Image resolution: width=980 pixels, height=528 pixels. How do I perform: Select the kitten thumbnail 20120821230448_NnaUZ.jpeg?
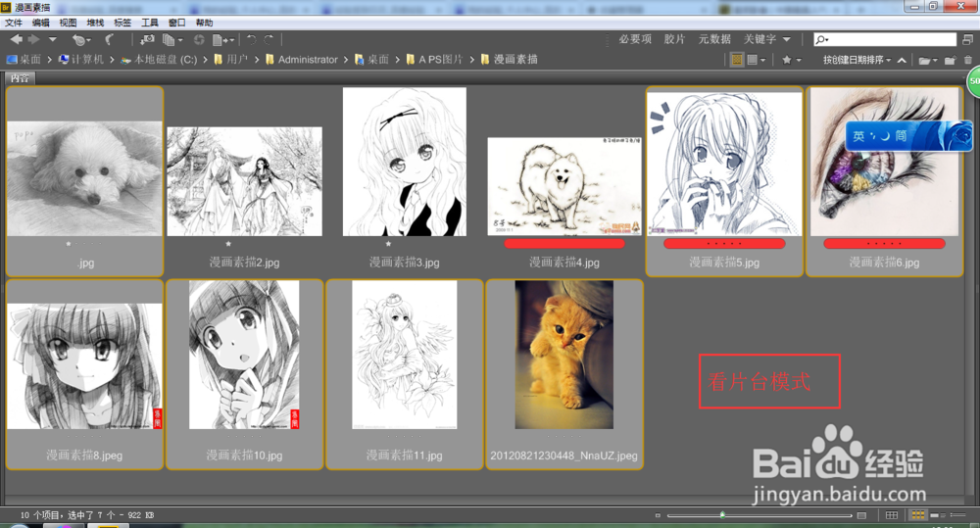pyautogui.click(x=564, y=355)
